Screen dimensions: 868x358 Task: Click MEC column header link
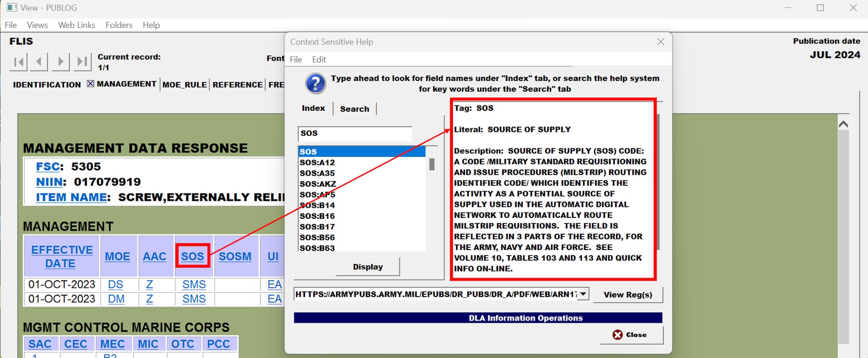pyautogui.click(x=112, y=344)
